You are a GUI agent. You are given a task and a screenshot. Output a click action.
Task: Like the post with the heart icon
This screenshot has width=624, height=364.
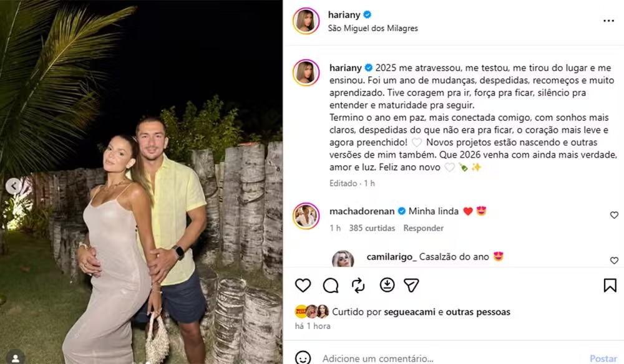click(303, 285)
